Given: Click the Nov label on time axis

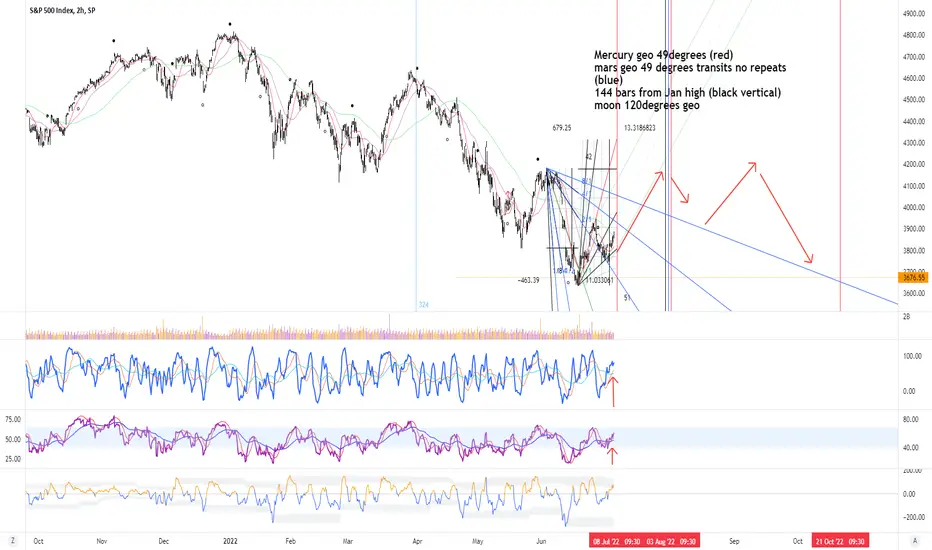Looking at the screenshot, I should coord(102,541).
